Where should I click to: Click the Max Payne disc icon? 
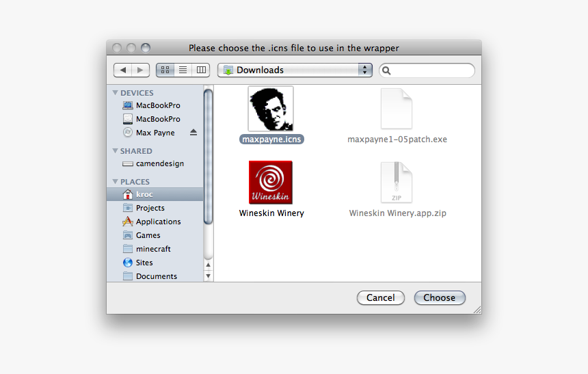coord(128,133)
